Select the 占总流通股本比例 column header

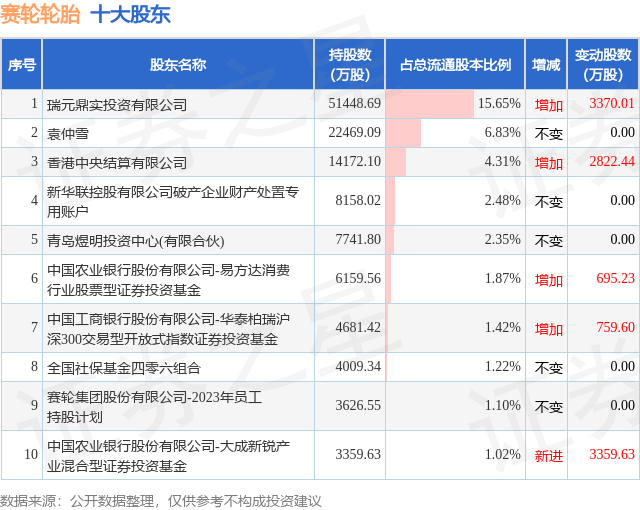click(x=455, y=64)
